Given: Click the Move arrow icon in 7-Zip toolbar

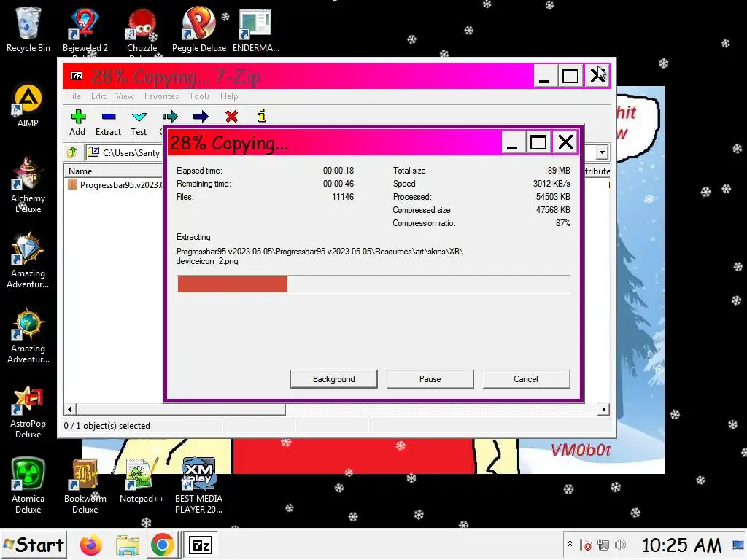Looking at the screenshot, I should tap(201, 116).
